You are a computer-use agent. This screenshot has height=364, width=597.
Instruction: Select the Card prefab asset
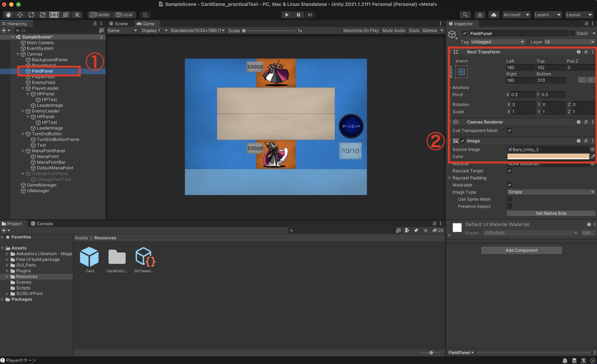point(89,257)
